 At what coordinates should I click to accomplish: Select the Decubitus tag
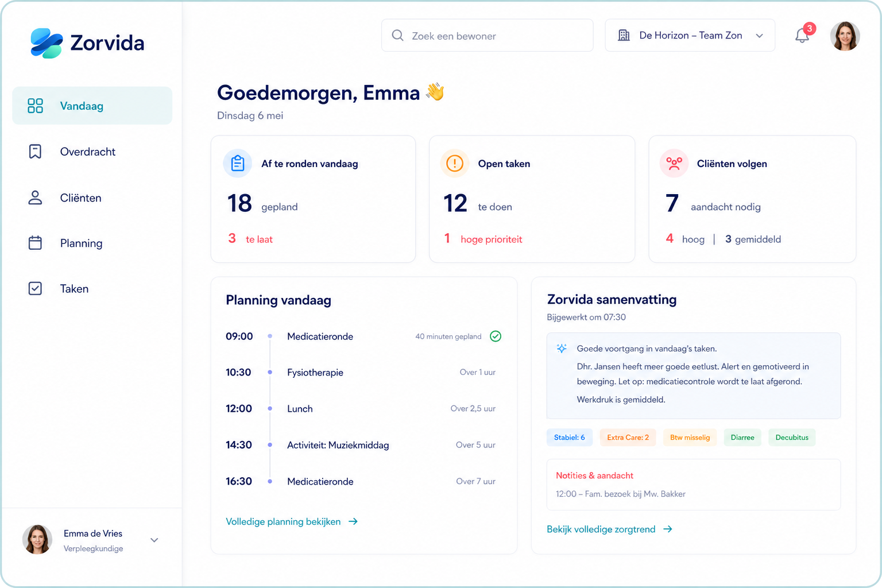point(792,438)
